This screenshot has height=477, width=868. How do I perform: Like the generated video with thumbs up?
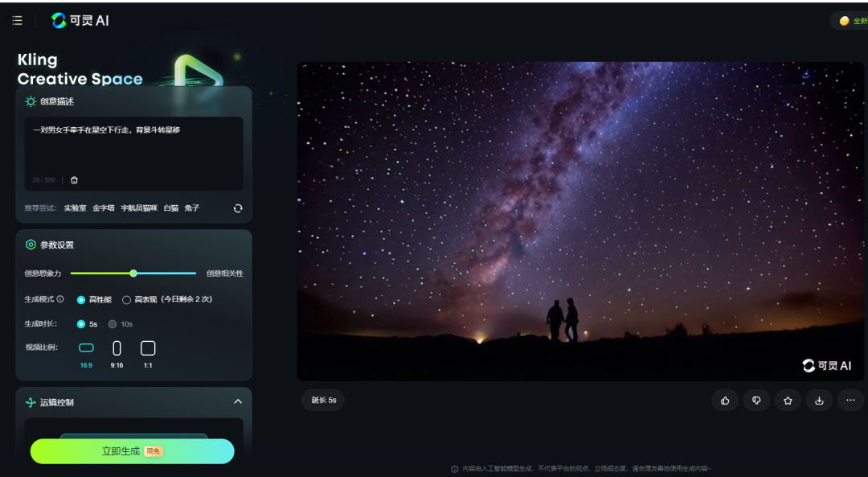tap(726, 401)
